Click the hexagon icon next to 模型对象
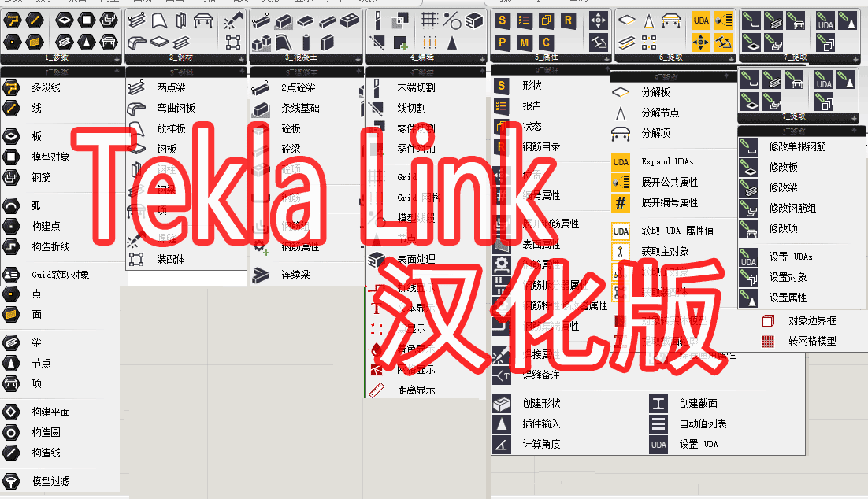 [11, 157]
